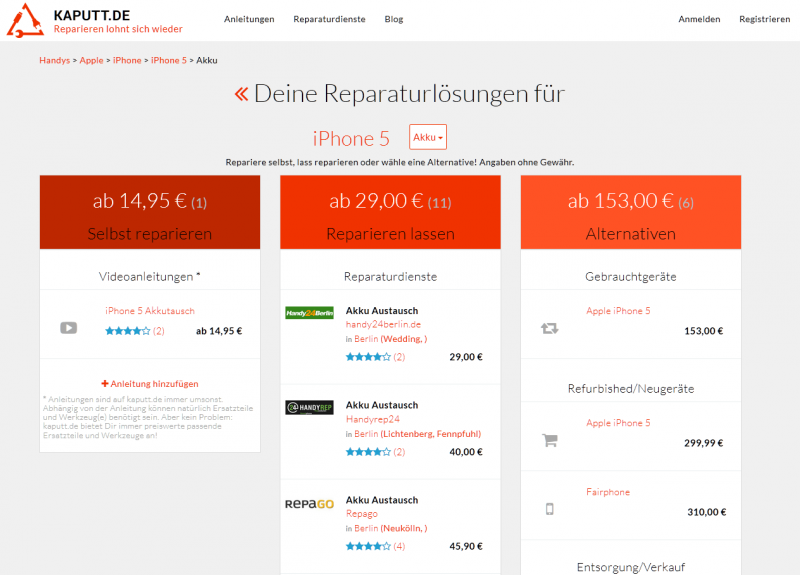Click the shopping cart icon for Refurbished
Image resolution: width=800 pixels, height=575 pixels.
[549, 439]
